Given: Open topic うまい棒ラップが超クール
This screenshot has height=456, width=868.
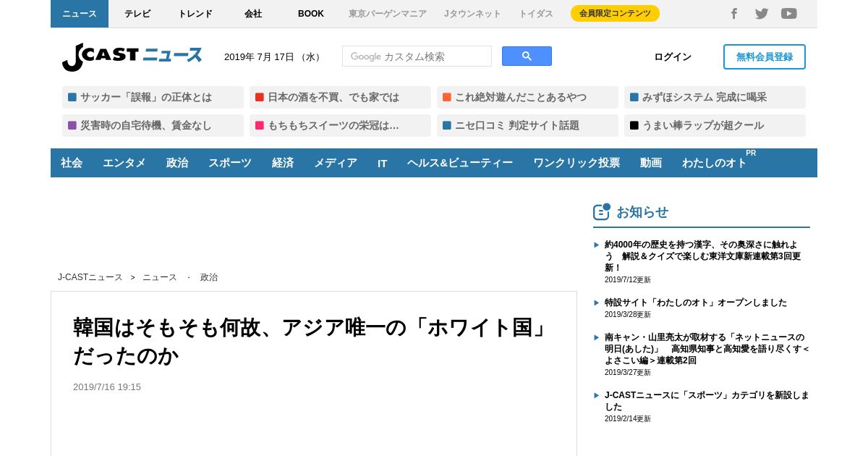Looking at the screenshot, I should coord(715,125).
